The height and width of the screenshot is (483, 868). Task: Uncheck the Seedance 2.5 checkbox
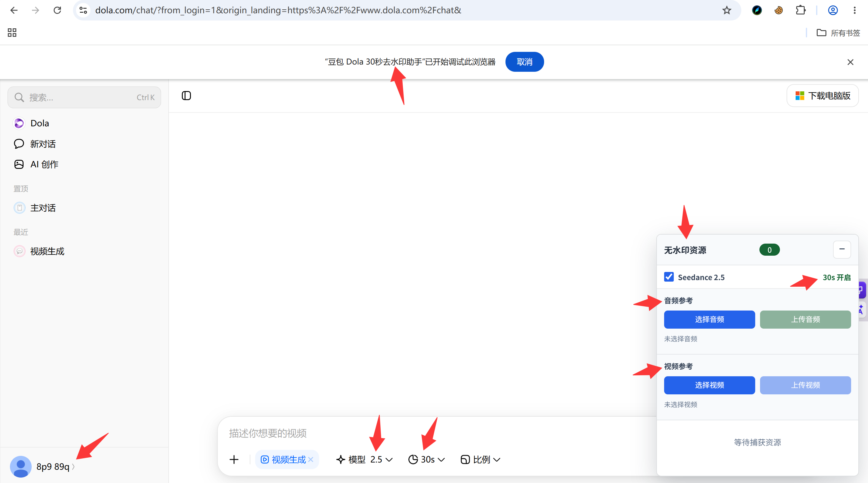pos(669,277)
